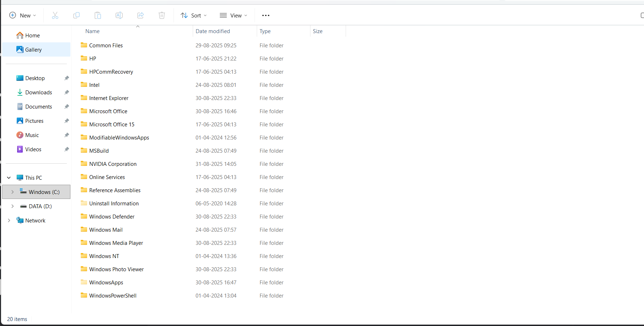This screenshot has height=326, width=644.
Task: Click the Videos icon in sidebar
Action: coord(20,149)
